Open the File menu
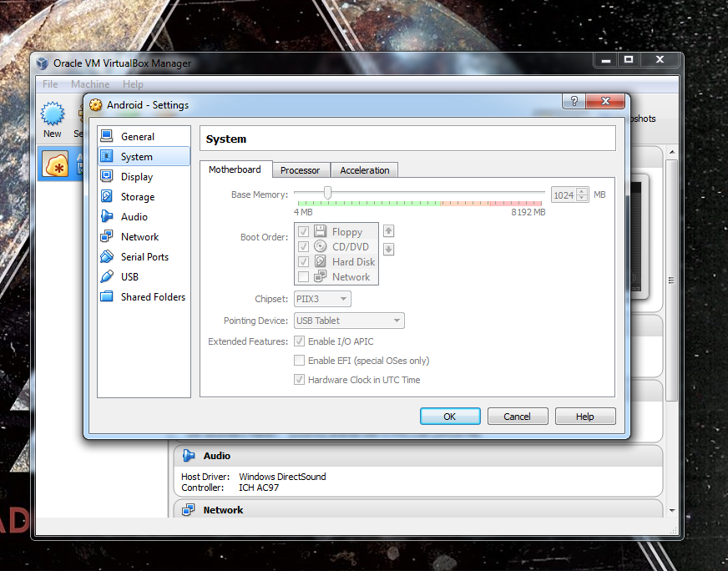The height and width of the screenshot is (571, 728). 50,84
